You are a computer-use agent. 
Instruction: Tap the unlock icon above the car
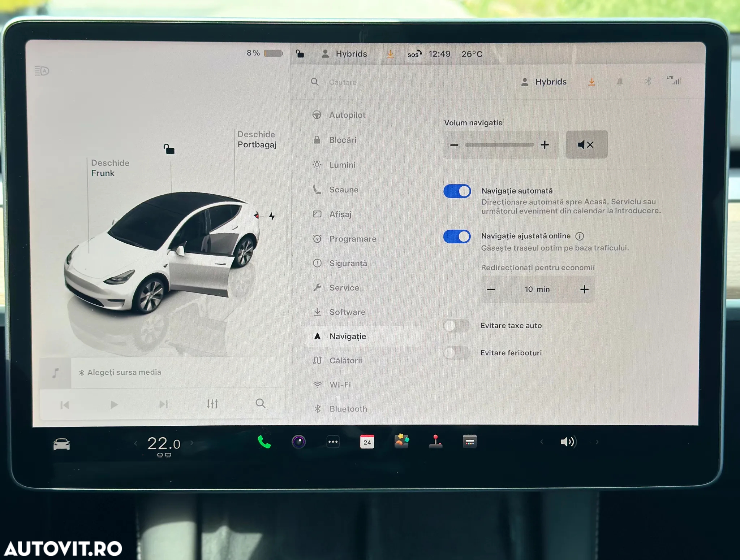click(169, 149)
